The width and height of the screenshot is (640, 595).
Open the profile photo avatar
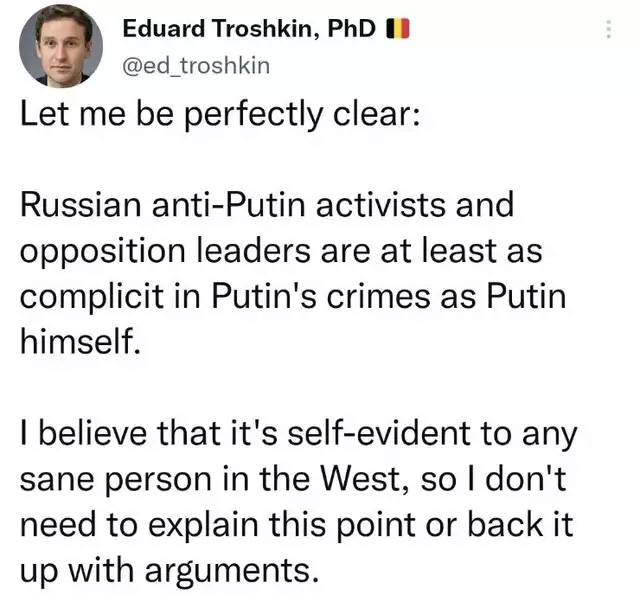tap(62, 45)
